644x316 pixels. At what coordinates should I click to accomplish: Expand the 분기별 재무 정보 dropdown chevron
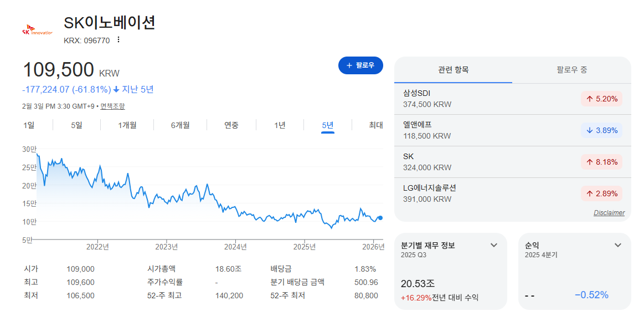pyautogui.click(x=494, y=245)
